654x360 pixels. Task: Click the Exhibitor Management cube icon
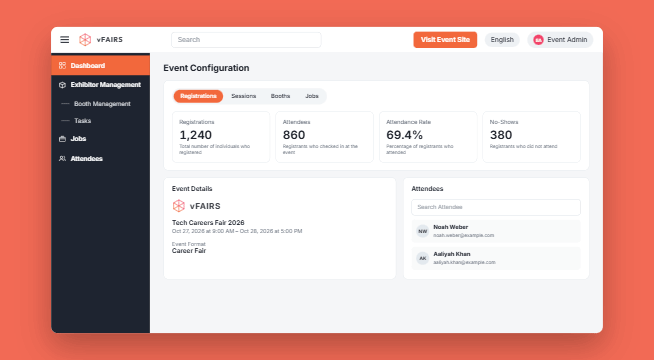[62, 85]
